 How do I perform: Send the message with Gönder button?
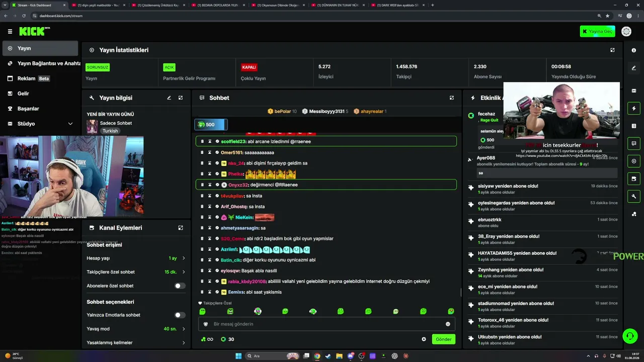coord(443,339)
